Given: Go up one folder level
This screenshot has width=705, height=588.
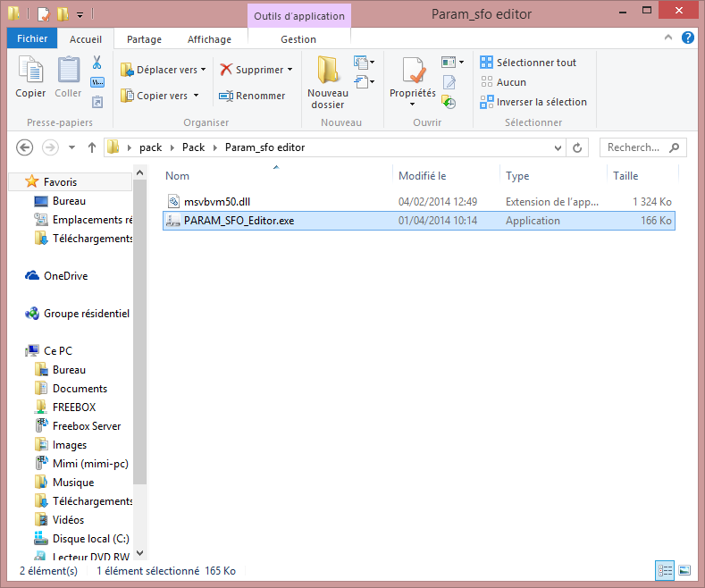Looking at the screenshot, I should tap(92, 147).
